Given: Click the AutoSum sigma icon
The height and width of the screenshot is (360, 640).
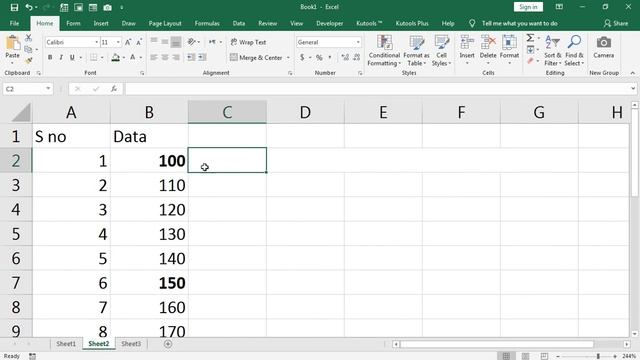Looking at the screenshot, I should (x=530, y=38).
